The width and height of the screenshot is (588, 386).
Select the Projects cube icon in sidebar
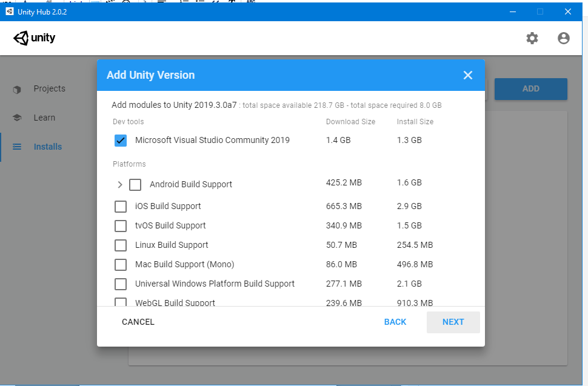17,88
